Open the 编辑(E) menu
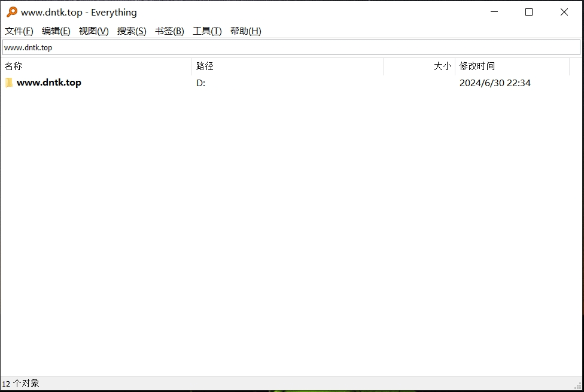The width and height of the screenshot is (584, 392). [x=56, y=31]
